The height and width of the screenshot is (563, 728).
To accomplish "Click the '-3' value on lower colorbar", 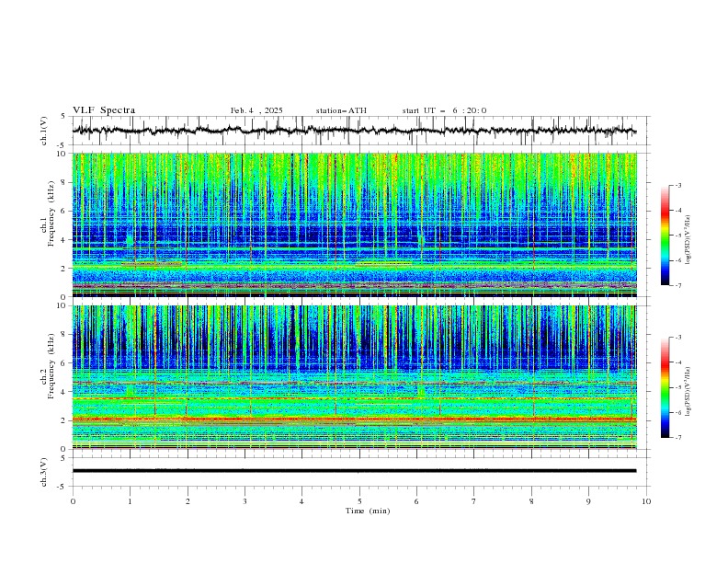I will pyautogui.click(x=677, y=338).
